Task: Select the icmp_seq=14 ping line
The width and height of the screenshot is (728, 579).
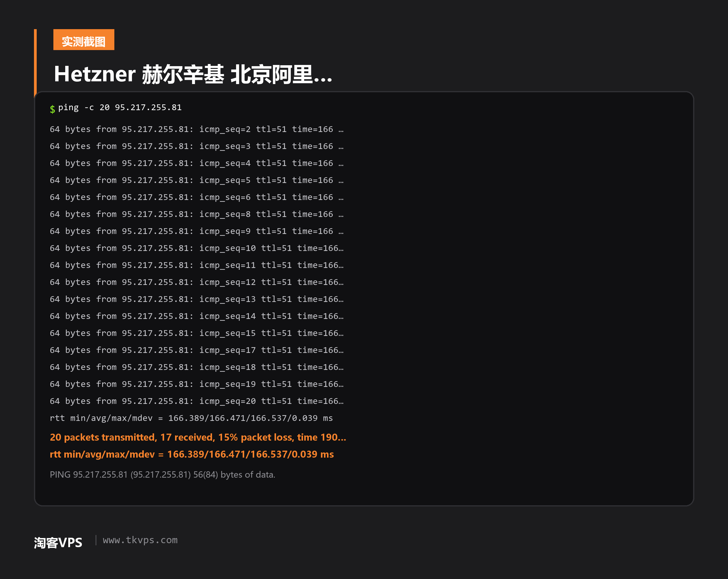Action: 197,316
